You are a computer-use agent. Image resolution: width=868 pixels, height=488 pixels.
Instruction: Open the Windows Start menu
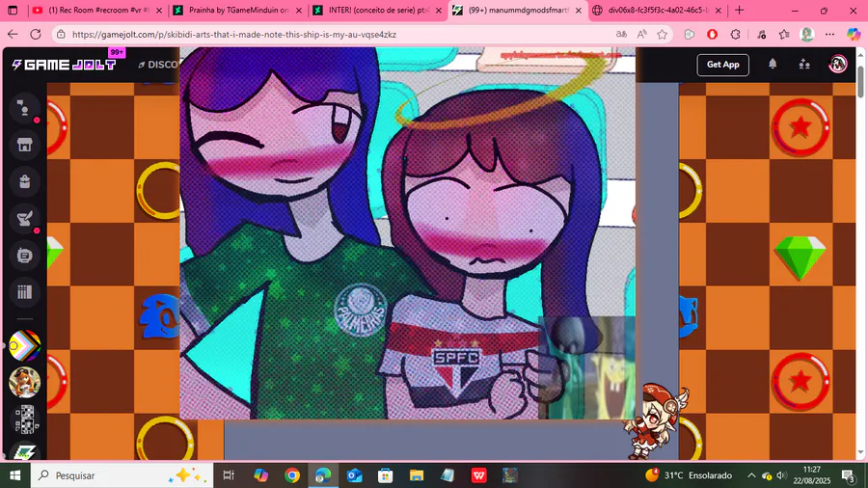(14, 475)
